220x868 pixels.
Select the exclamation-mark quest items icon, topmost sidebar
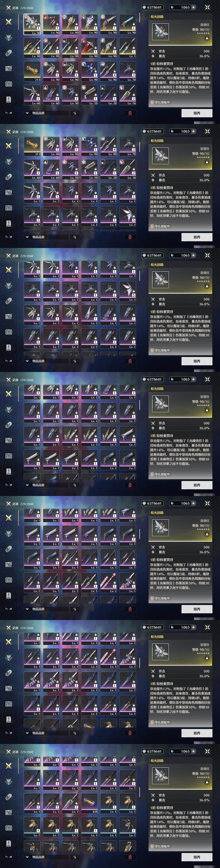click(x=9, y=99)
